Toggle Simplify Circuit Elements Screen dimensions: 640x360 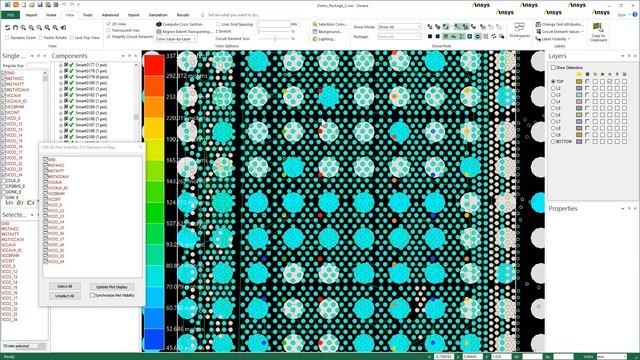pyautogui.click(x=108, y=36)
